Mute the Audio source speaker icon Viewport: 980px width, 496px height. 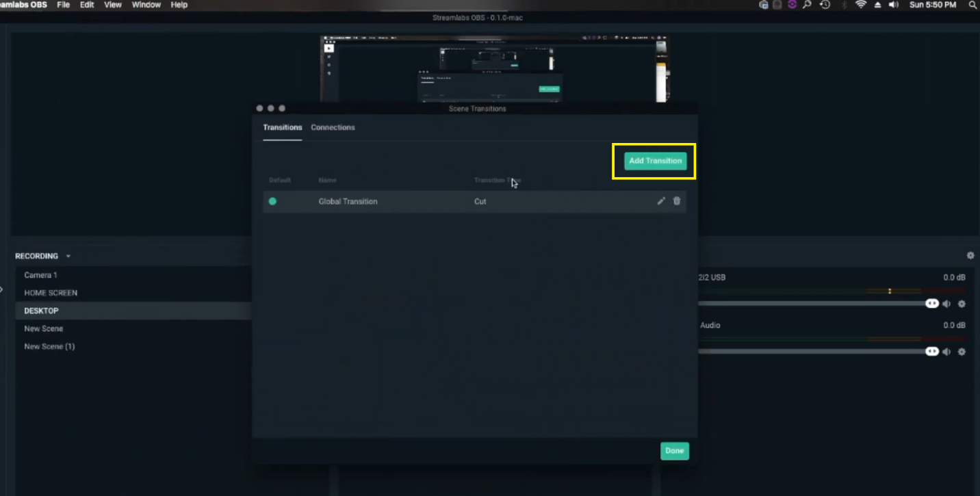[x=947, y=351]
